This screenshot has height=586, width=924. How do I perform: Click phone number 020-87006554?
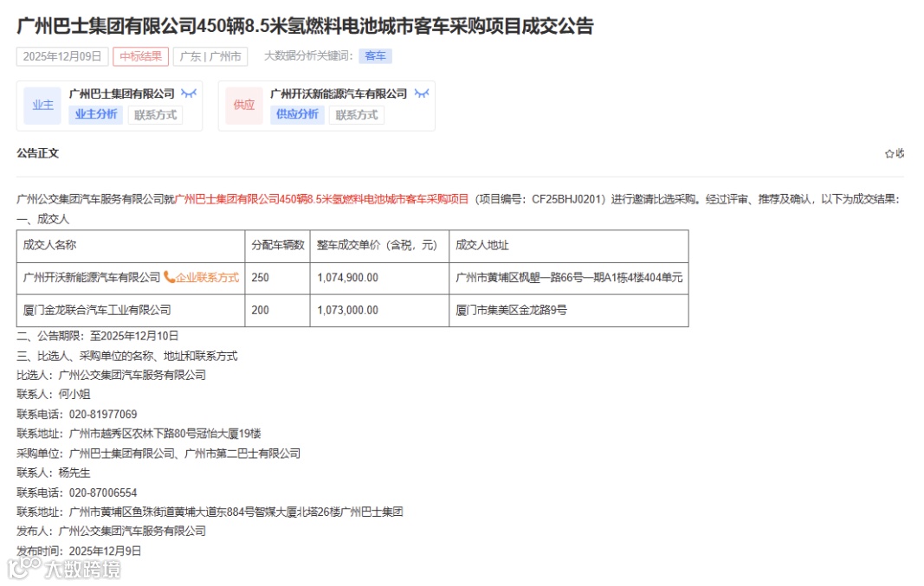pos(103,493)
